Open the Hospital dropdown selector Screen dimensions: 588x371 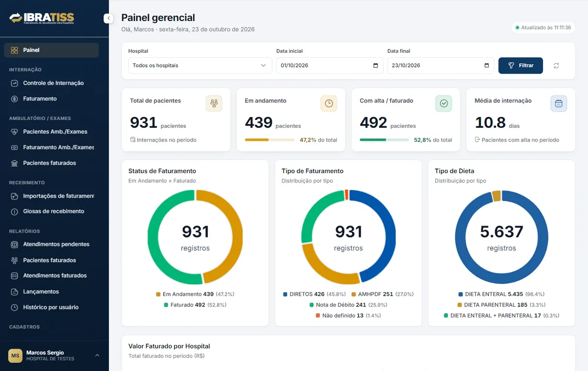point(200,66)
